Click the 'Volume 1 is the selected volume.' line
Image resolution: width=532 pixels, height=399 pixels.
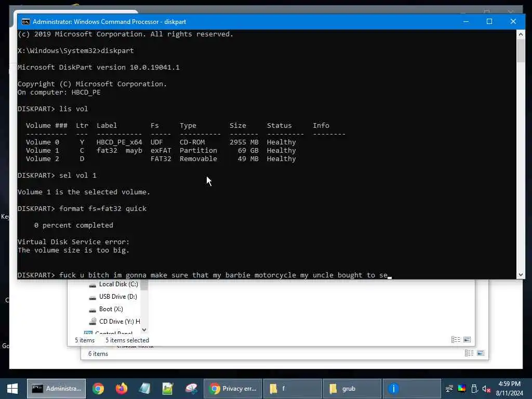click(84, 192)
